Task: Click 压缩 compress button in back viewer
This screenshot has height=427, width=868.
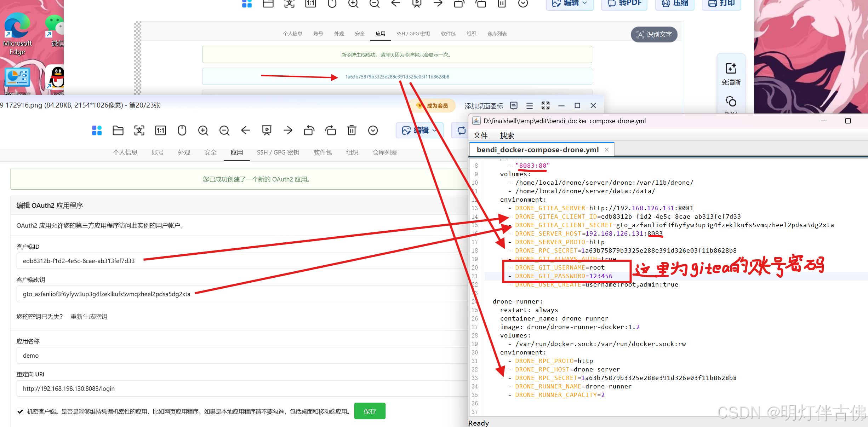Action: 675,4
